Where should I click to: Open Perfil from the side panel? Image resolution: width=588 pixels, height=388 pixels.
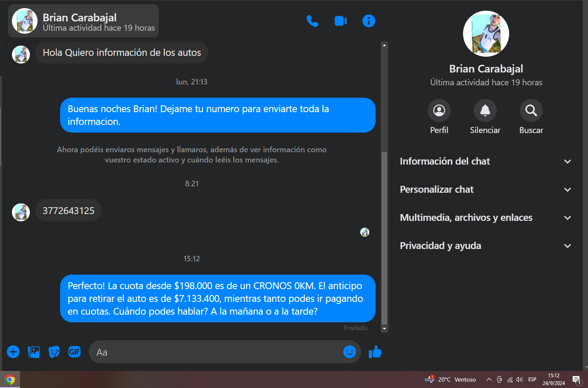439,117
